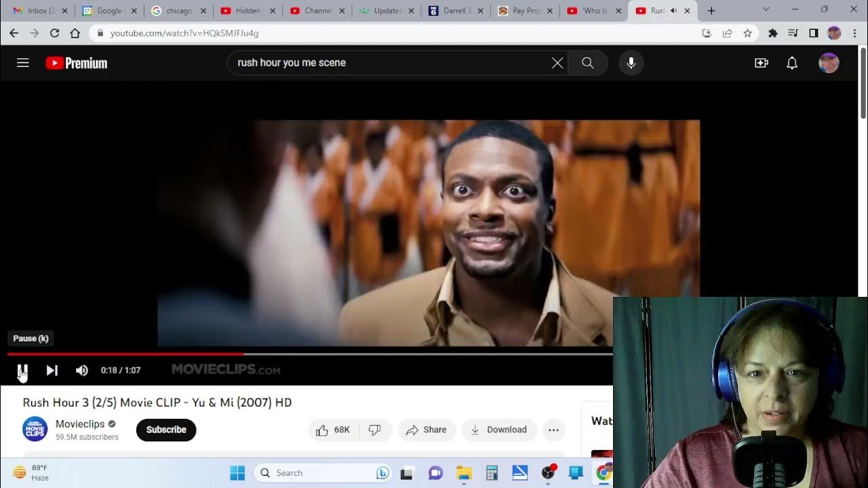The height and width of the screenshot is (488, 868).
Task: Open Calculator from taskbar
Action: (x=492, y=473)
